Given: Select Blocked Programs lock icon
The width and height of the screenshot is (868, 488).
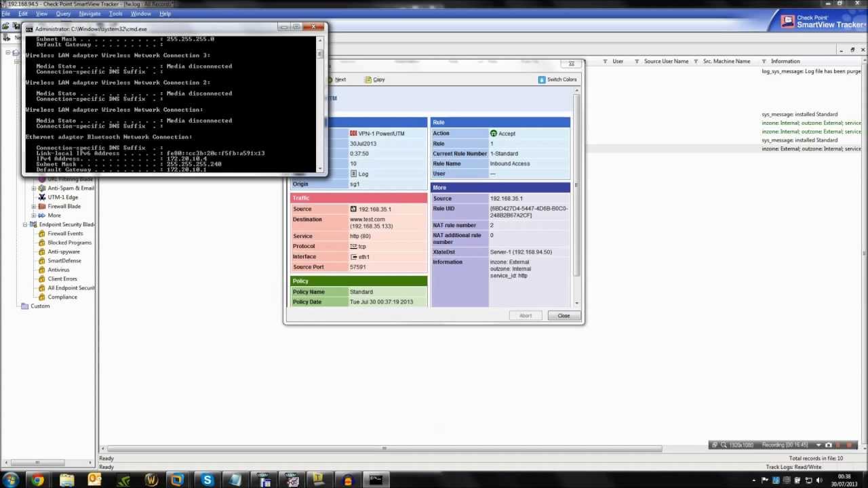Looking at the screenshot, I should click(42, 243).
